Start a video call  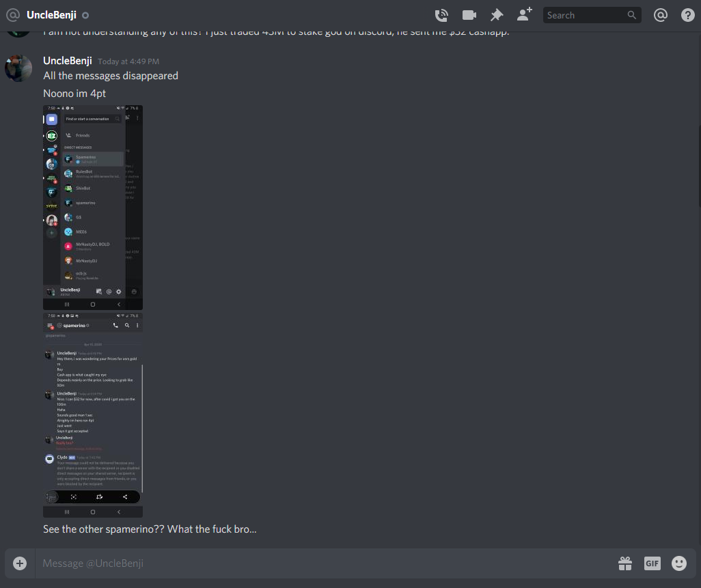[469, 15]
